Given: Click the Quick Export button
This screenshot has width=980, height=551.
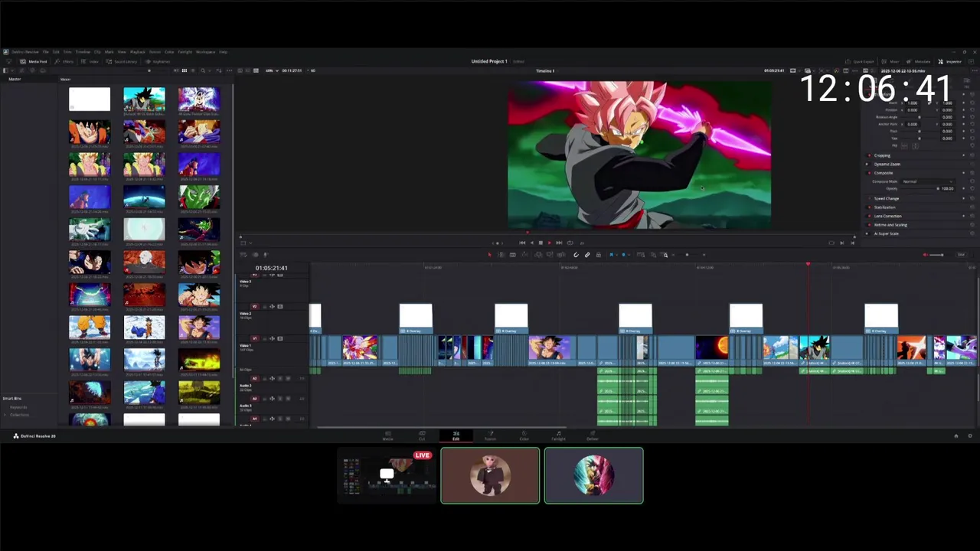Looking at the screenshot, I should click(860, 62).
